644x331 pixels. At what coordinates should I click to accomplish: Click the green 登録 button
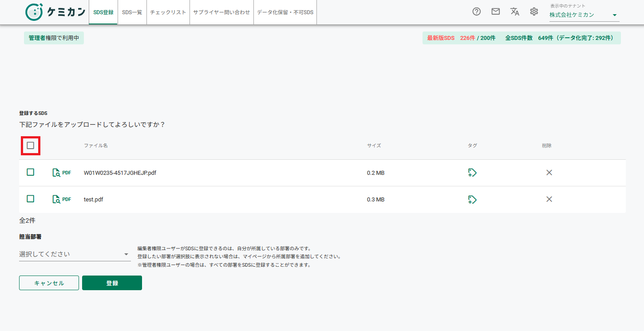(x=112, y=283)
